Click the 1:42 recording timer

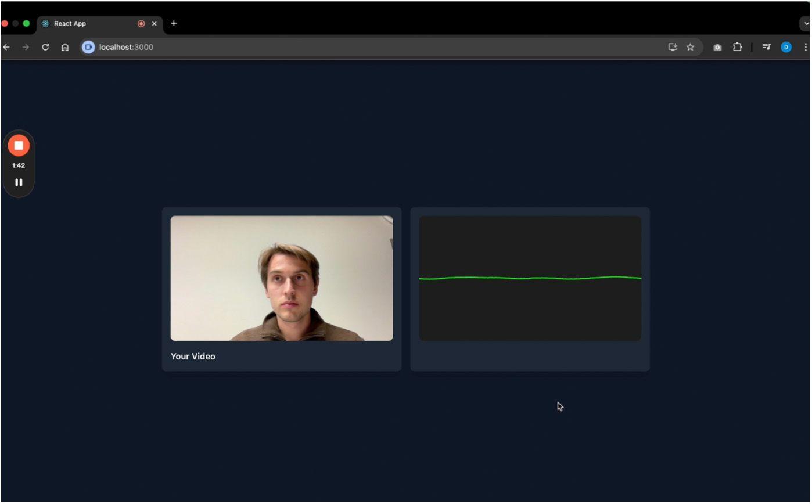pyautogui.click(x=19, y=165)
